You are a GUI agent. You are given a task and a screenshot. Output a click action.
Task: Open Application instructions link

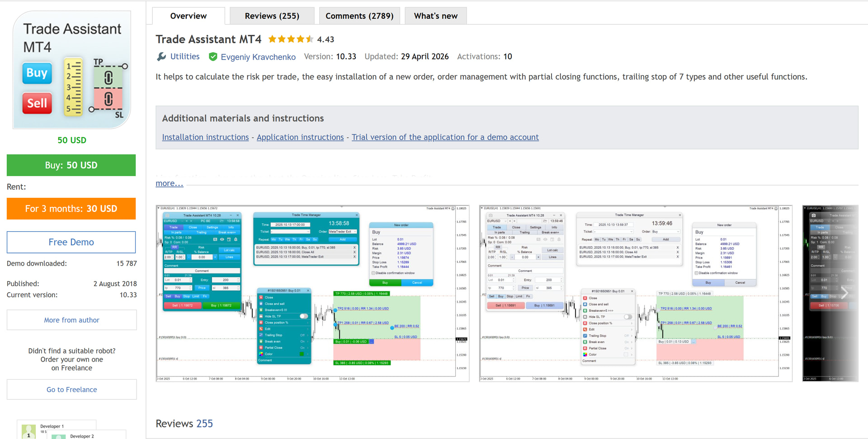[300, 137]
